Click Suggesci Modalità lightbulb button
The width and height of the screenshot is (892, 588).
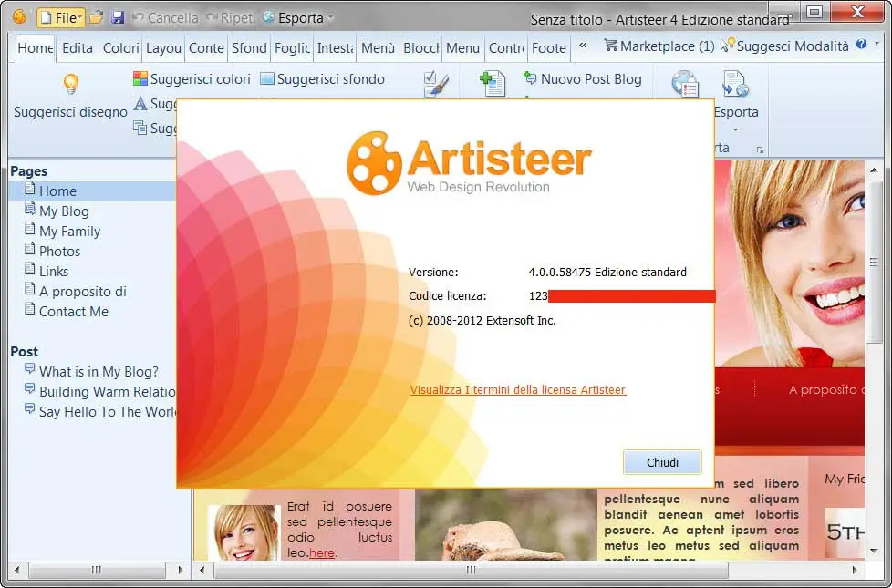[784, 46]
